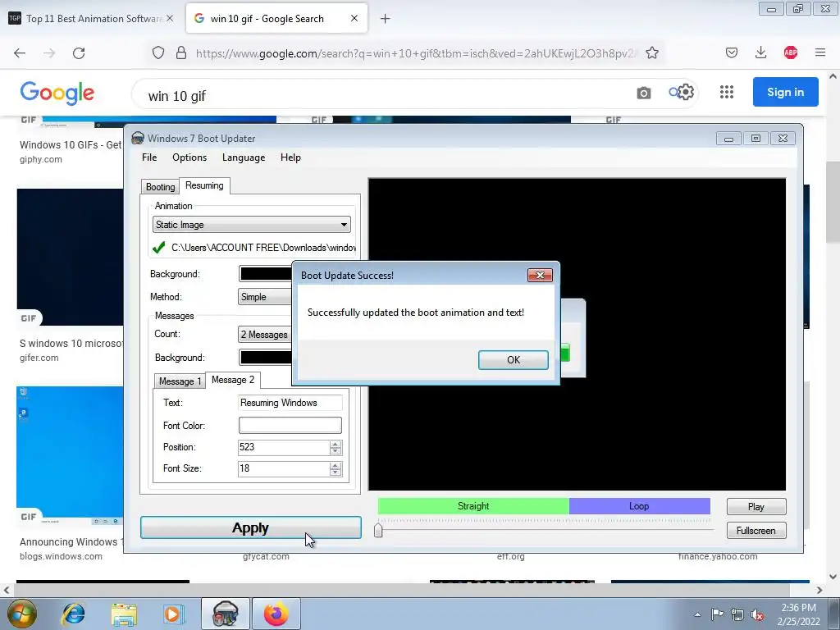Viewport: 840px width, 630px height.
Task: Expand the Static Image animation dropdown
Action: (x=252, y=225)
